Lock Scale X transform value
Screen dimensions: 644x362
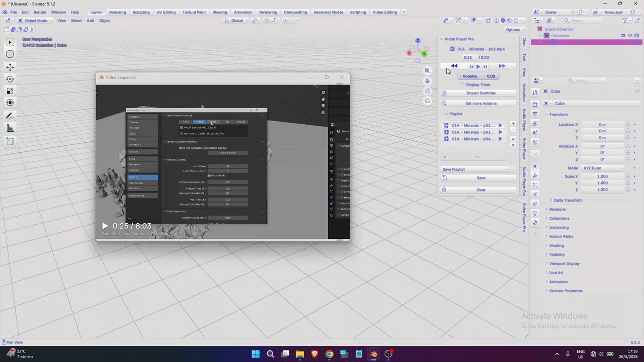[628, 176]
